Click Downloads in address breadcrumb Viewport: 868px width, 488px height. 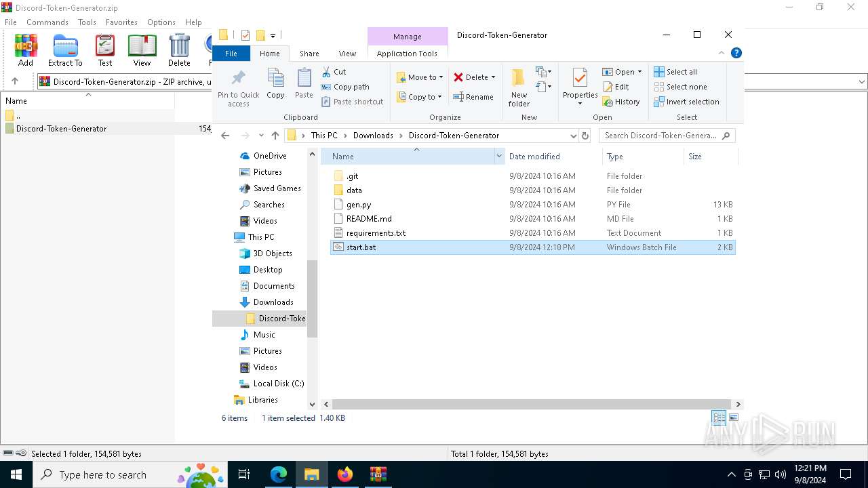[x=373, y=136]
